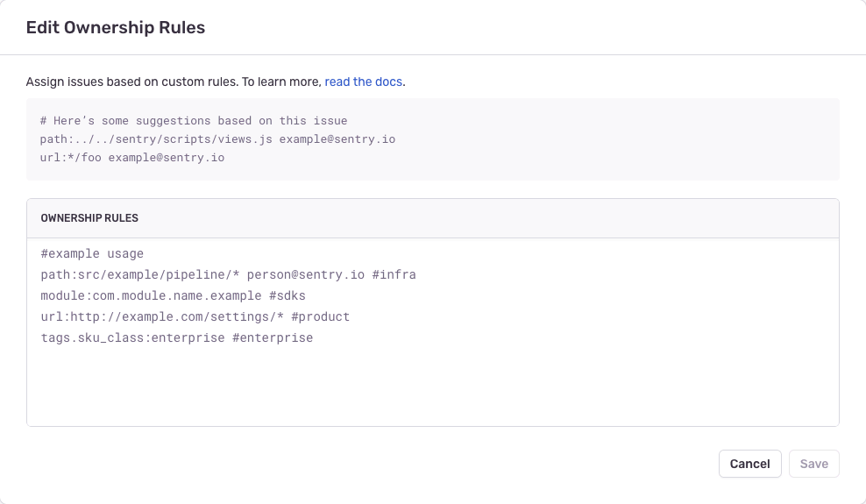Click the empty space in the ownership rules editor

432,386
